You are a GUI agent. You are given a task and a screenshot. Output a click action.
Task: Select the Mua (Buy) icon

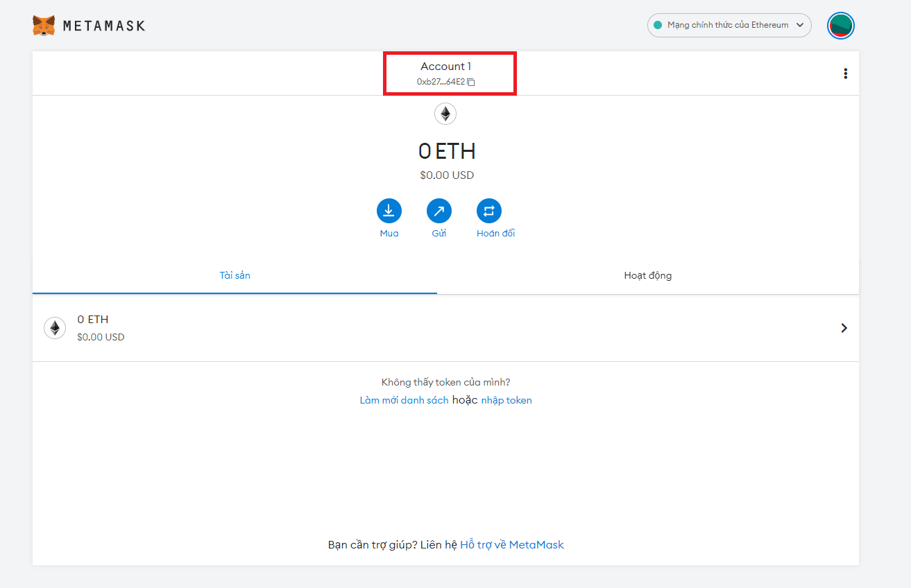point(389,210)
